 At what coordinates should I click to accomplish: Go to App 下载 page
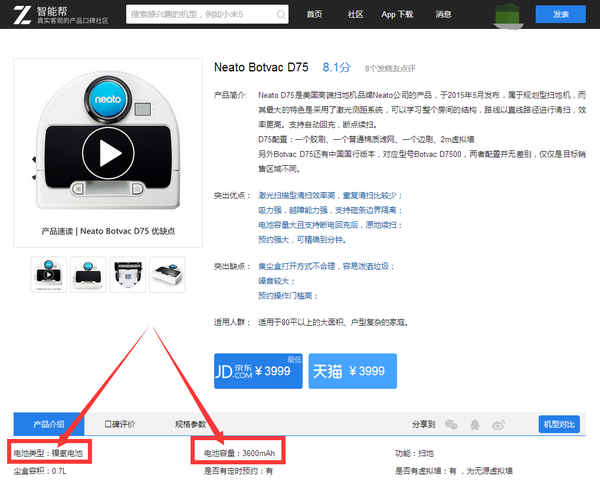397,15
